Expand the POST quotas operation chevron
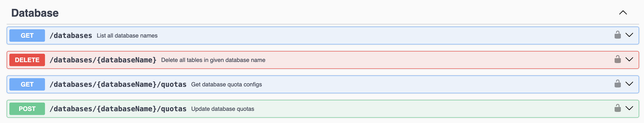This screenshot has width=644, height=123. (629, 108)
